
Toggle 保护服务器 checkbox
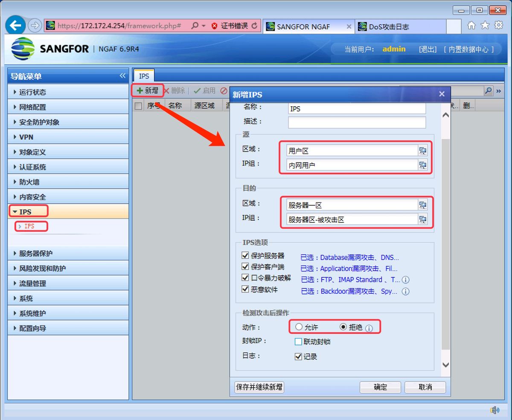[245, 256]
